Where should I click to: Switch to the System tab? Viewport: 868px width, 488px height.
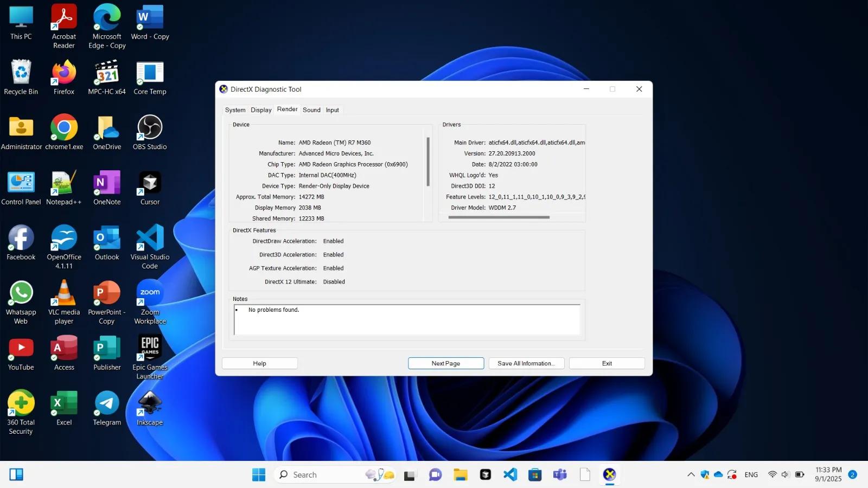tap(235, 110)
